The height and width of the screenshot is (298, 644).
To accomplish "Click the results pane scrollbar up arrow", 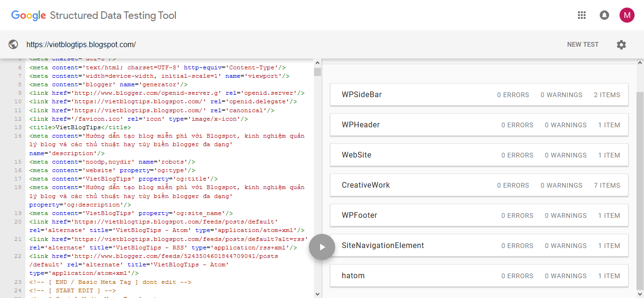I will (640, 63).
